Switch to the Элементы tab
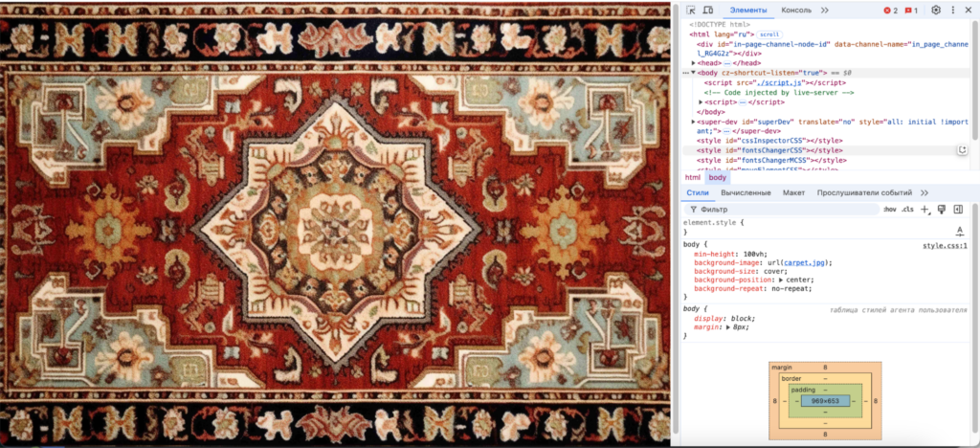980x448 pixels. 748,10
